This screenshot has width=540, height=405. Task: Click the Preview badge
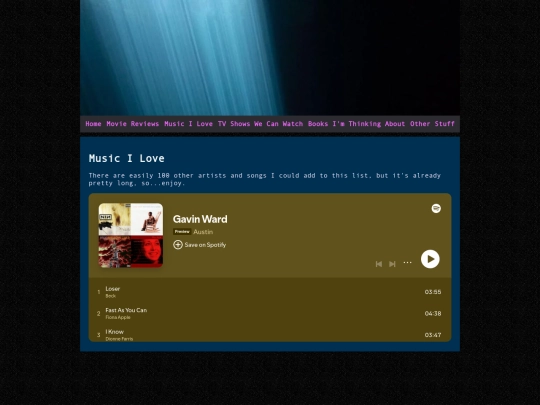182,231
